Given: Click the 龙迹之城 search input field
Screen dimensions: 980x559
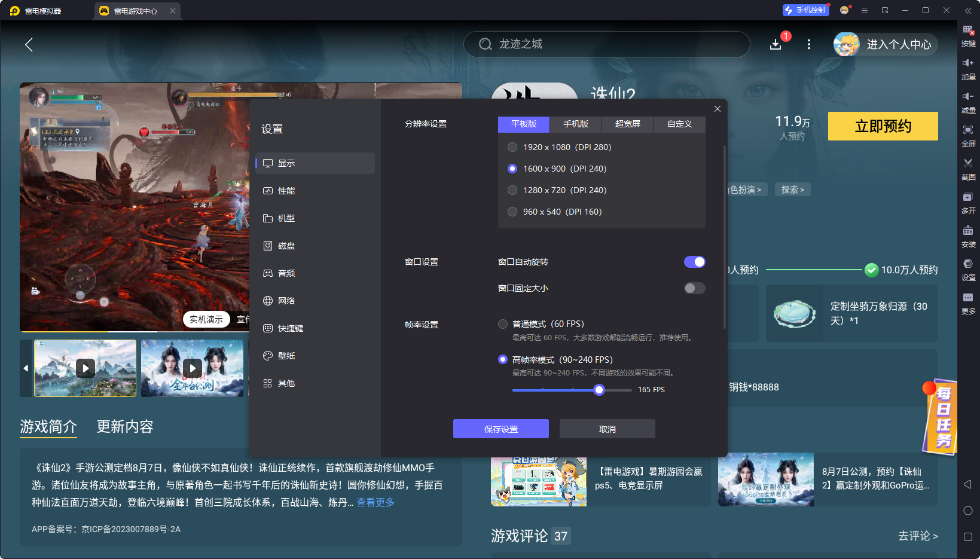Looking at the screenshot, I should click(606, 44).
